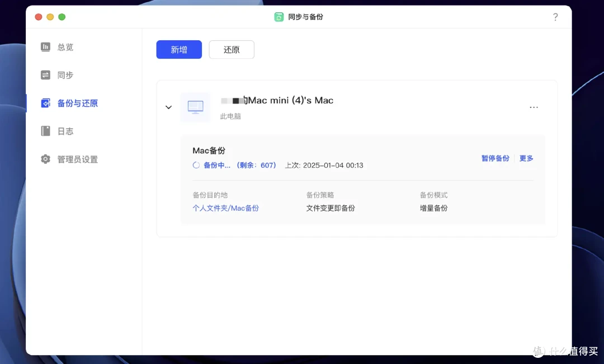The width and height of the screenshot is (604, 364).
Task: Switch to the 同步 section label
Action: [x=65, y=75]
